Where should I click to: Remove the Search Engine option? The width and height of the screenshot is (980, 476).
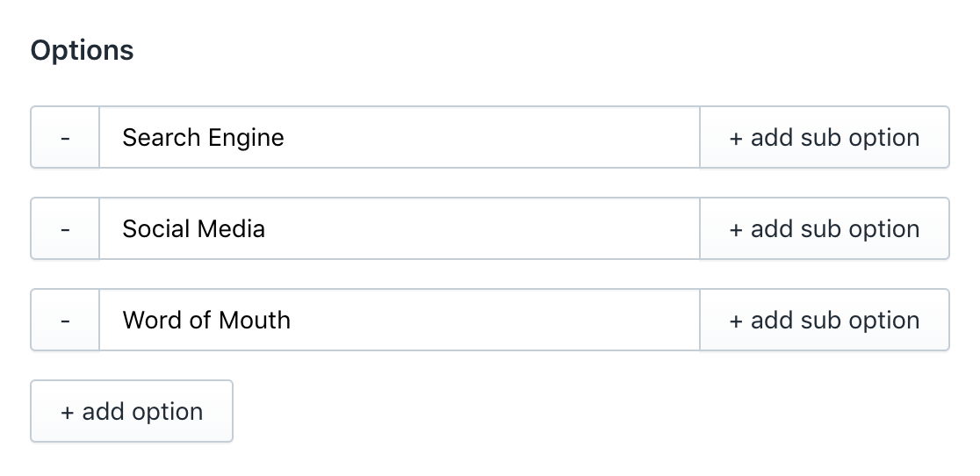click(65, 138)
